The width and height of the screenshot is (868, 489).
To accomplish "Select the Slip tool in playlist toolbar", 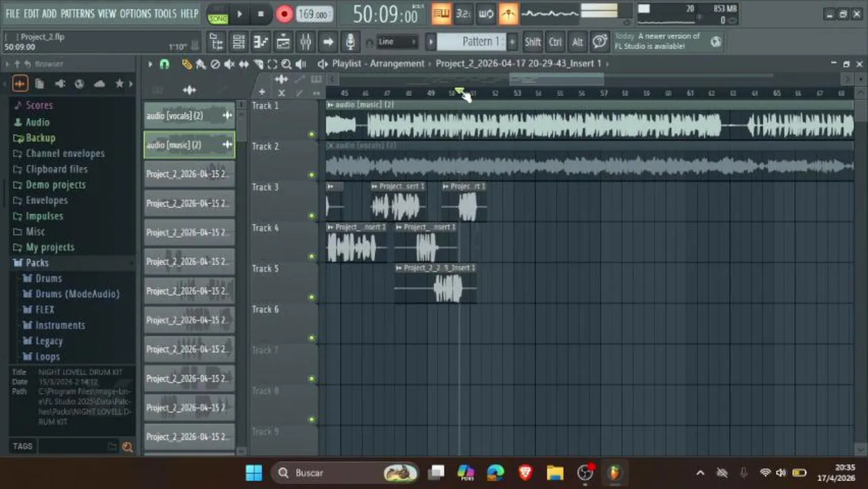I will click(x=243, y=64).
